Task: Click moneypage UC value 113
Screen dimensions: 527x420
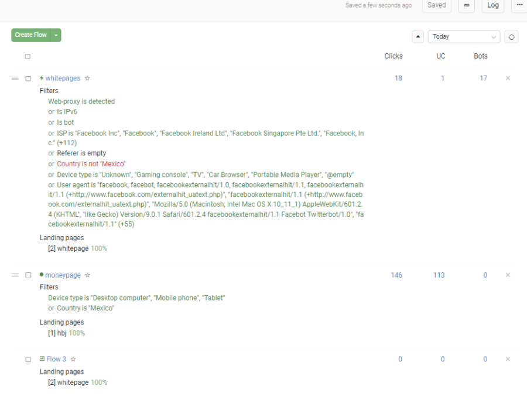Action: pos(439,275)
